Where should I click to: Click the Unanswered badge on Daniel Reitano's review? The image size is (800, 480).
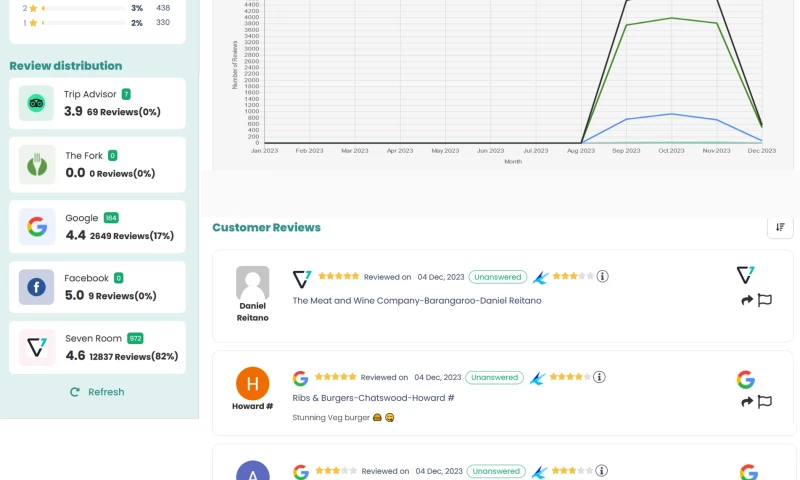pos(497,277)
